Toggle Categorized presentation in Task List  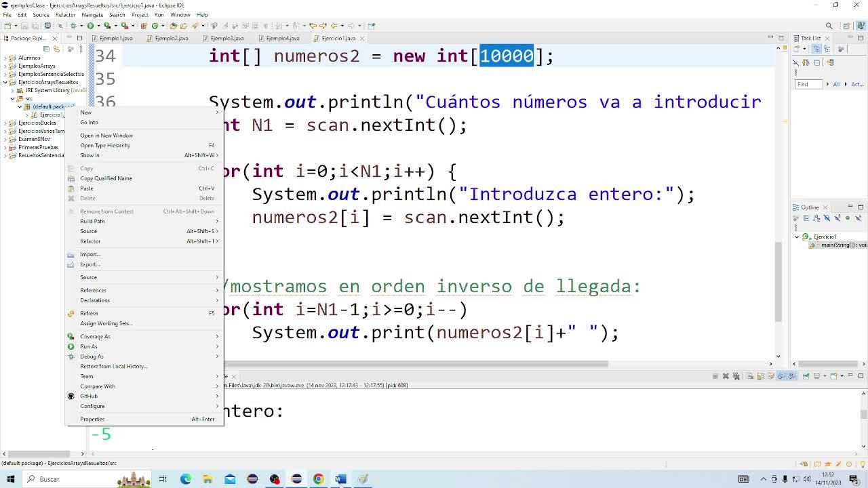[x=817, y=49]
